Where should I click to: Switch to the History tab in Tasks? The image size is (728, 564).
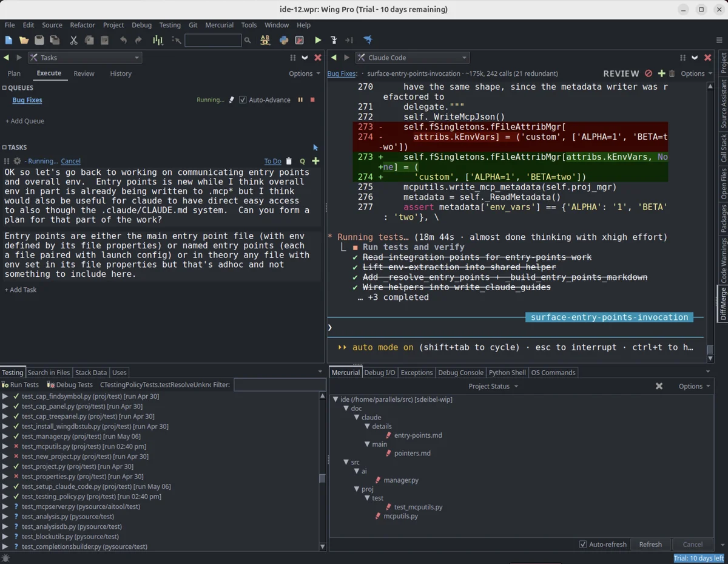[x=121, y=73]
